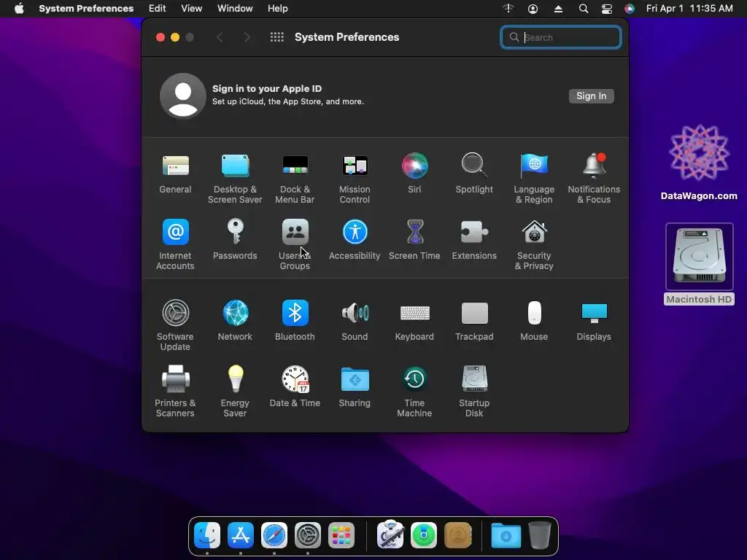Open Finder from the Dock
747x560 pixels.
207,535
